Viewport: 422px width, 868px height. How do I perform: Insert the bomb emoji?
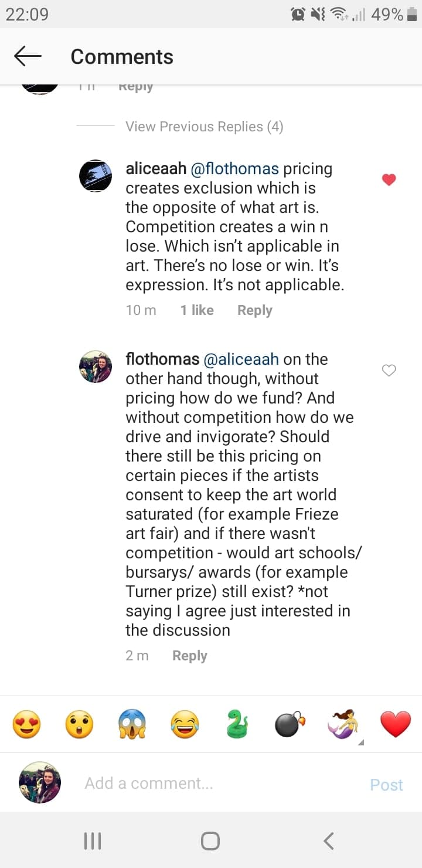[290, 724]
